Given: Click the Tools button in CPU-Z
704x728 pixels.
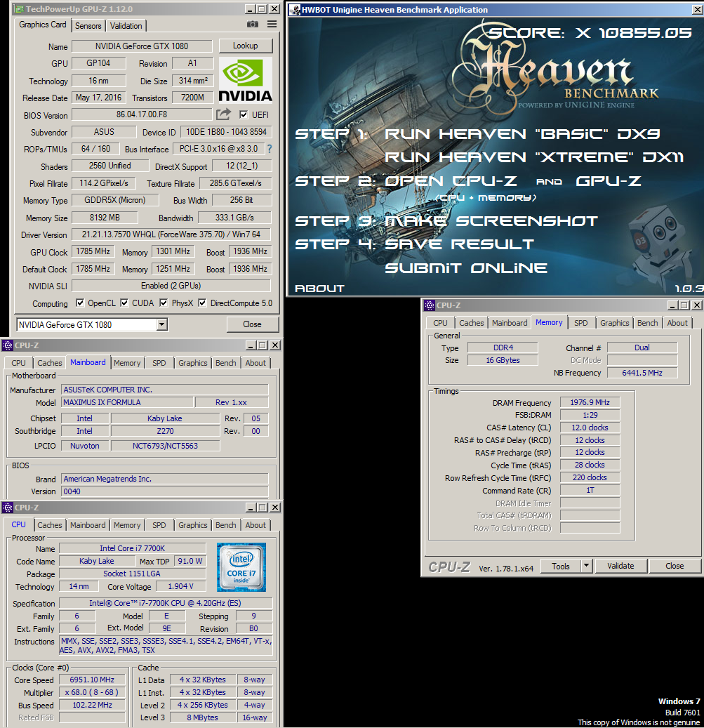Looking at the screenshot, I should (561, 566).
